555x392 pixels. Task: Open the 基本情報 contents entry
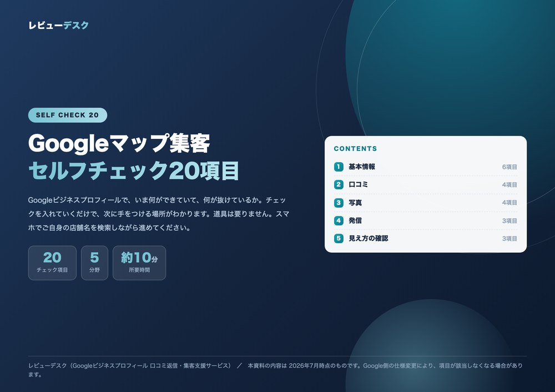[x=426, y=167]
